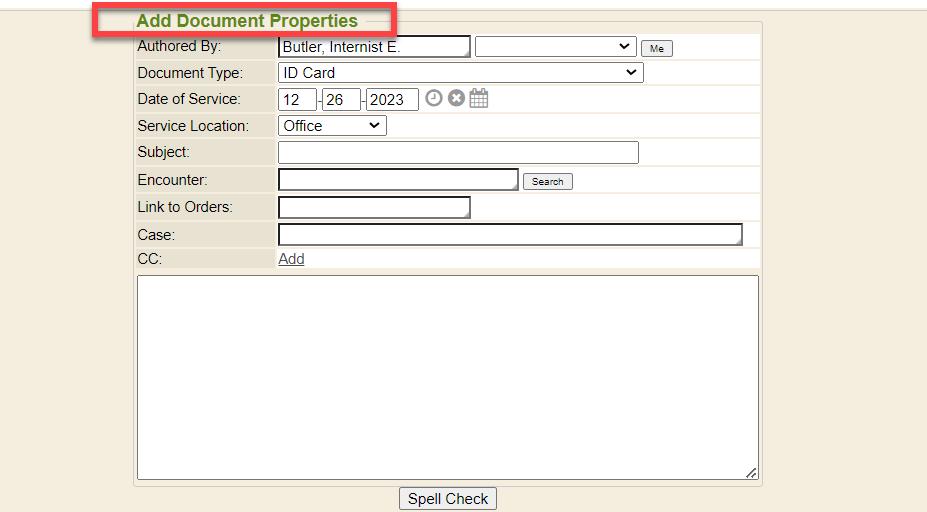Click inside the Case input field

tap(509, 234)
